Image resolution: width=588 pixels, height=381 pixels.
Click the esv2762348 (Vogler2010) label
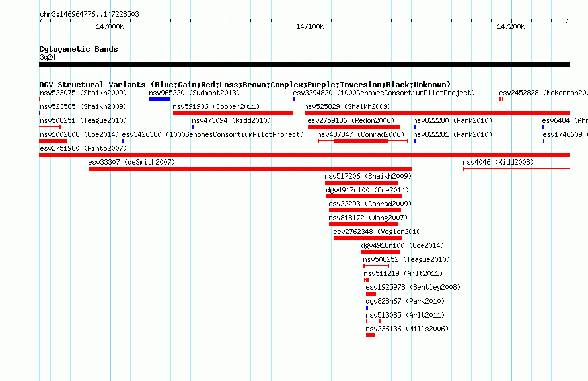[x=379, y=232]
